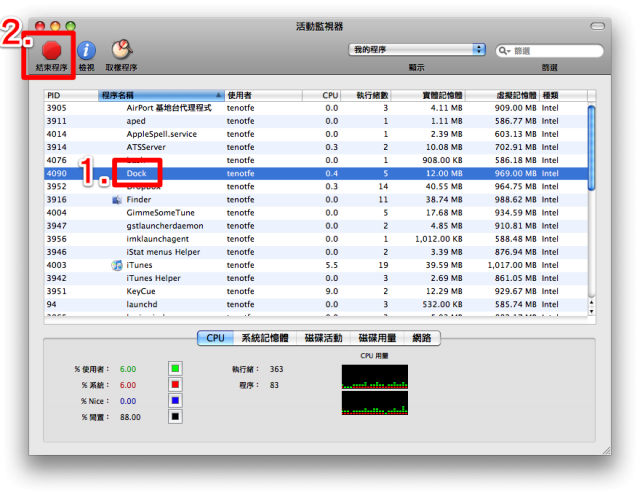This screenshot has width=640, height=495.
Task: Click the iTunes icon in process list
Action: point(117,265)
